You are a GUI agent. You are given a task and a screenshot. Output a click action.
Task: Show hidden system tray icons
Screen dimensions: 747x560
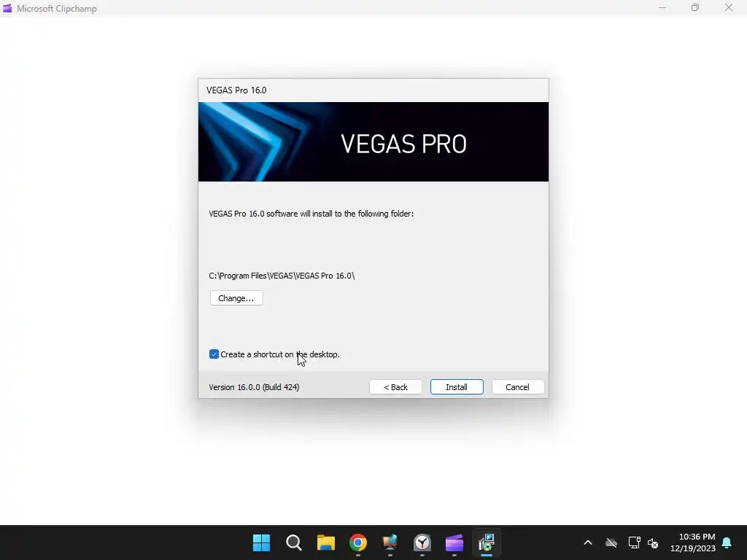pos(588,542)
